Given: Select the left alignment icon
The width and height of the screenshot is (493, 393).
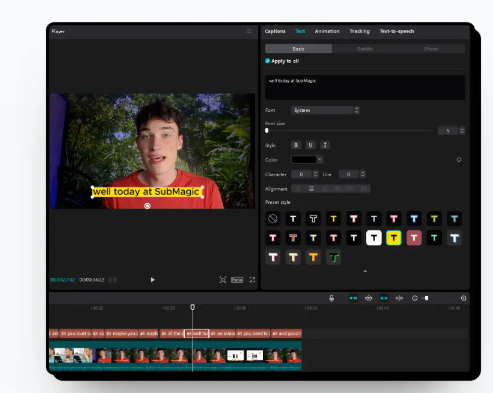Looking at the screenshot, I should click(298, 189).
